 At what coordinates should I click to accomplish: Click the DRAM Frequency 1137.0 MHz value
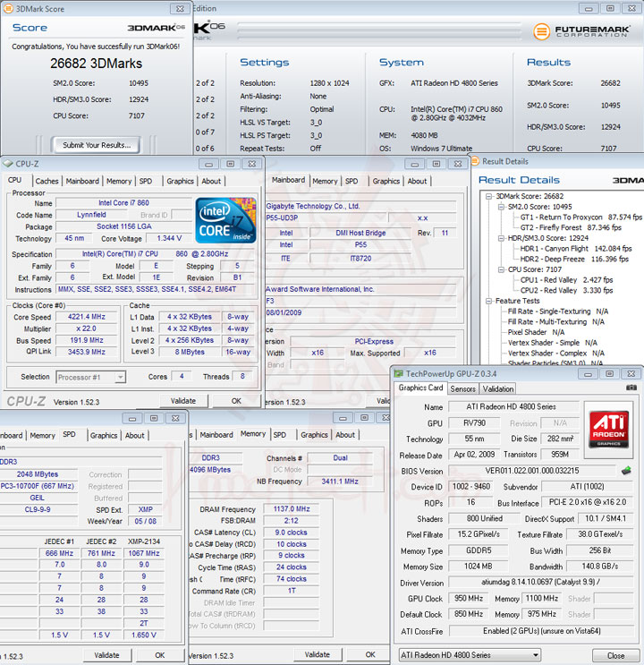pyautogui.click(x=292, y=509)
